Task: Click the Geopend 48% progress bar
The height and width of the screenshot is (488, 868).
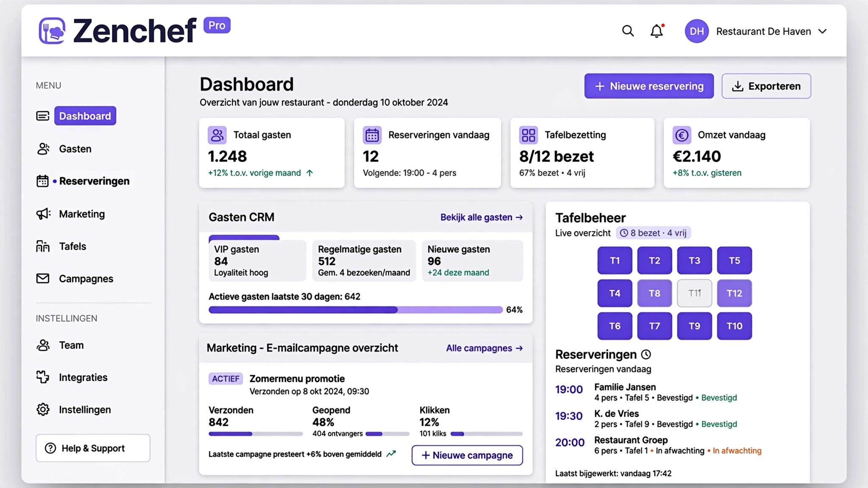Action: tap(387, 434)
